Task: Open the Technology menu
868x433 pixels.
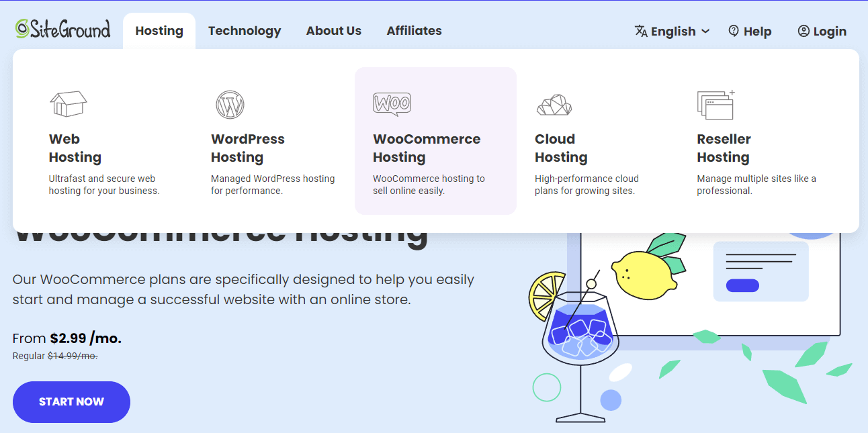Action: tap(245, 31)
